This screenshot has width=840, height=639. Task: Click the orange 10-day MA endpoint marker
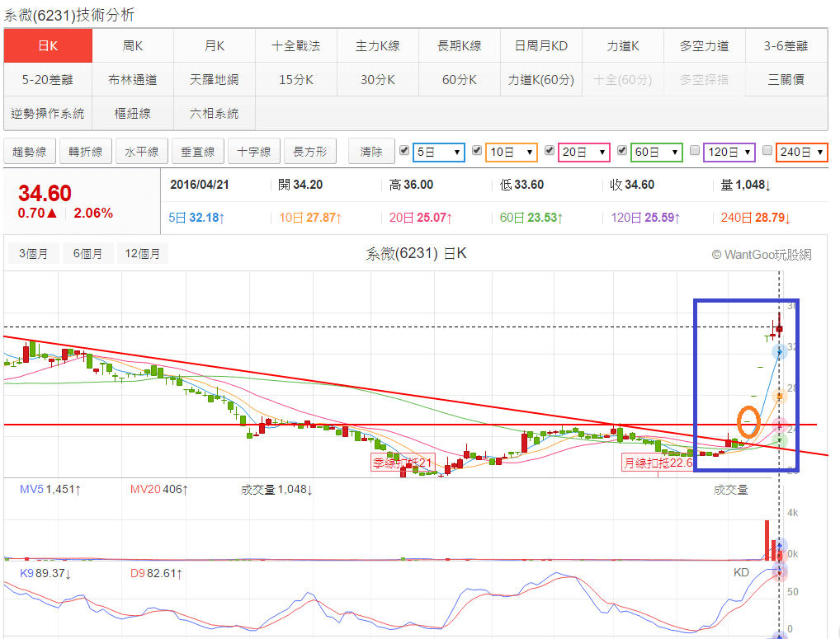tap(779, 397)
